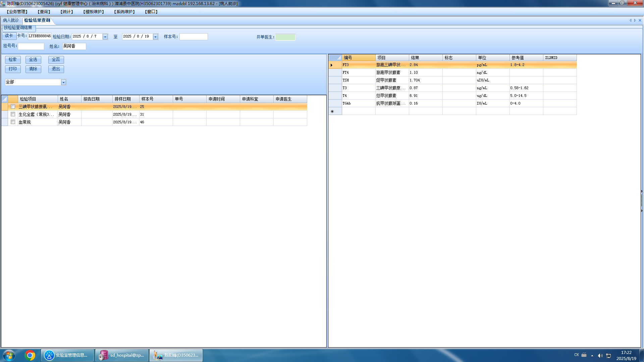Viewport: 644px width, 362px height.
Task: Click the 样本号 input field
Action: (x=194, y=37)
